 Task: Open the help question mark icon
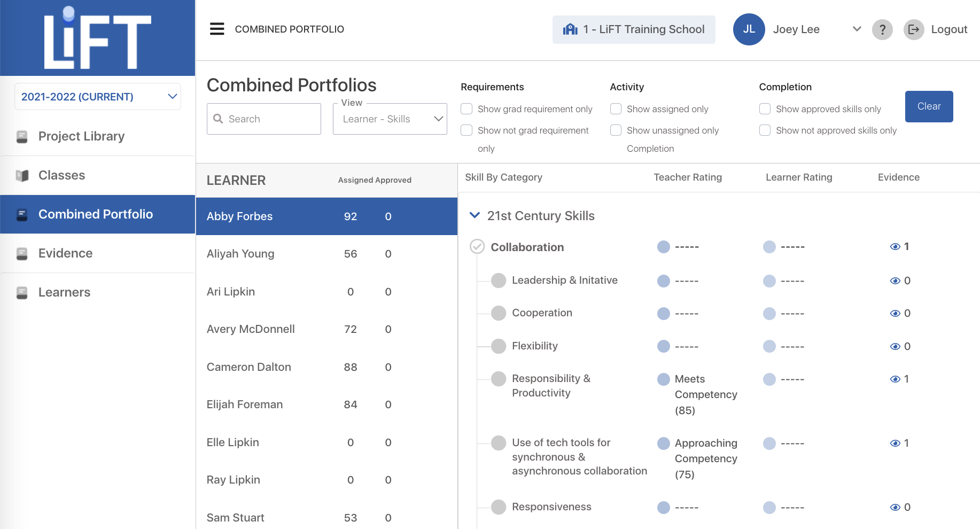pyautogui.click(x=882, y=29)
